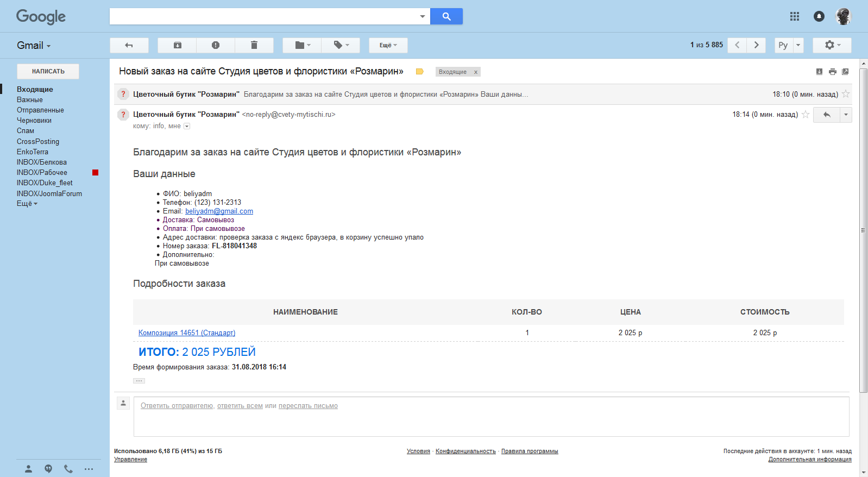The image size is (868, 477).
Task: Open the Черновики folder
Action: [x=34, y=120]
